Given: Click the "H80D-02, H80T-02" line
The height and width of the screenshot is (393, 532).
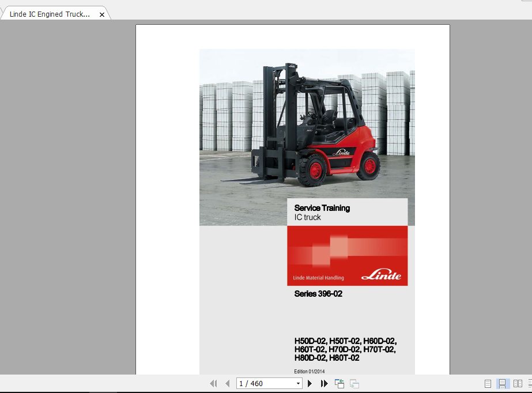Looking at the screenshot, I should pos(327,358).
